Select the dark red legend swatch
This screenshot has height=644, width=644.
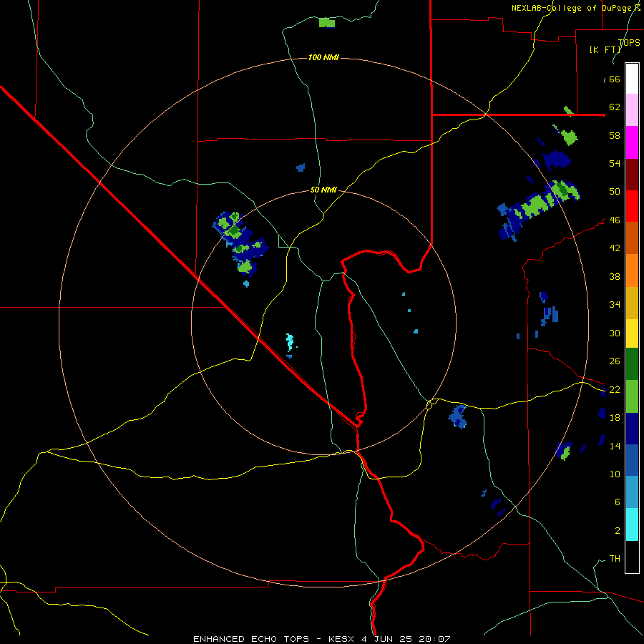(x=632, y=174)
